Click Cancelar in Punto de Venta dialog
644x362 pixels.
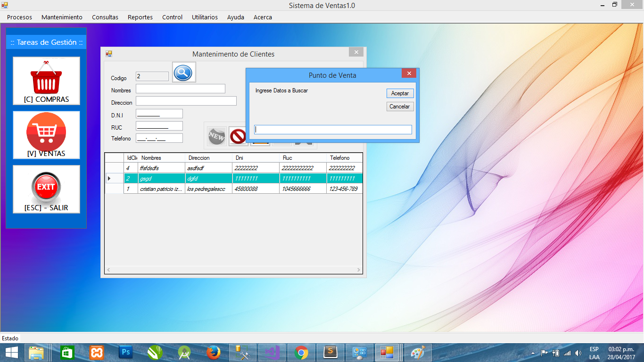[400, 107]
